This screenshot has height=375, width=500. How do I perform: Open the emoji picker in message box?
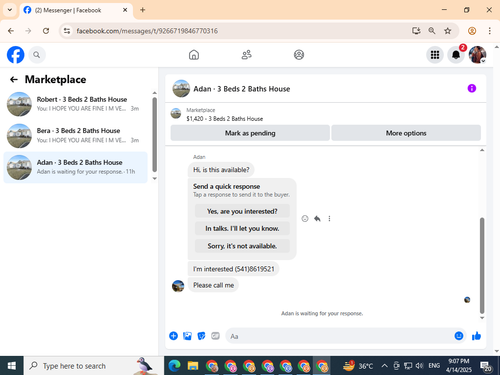click(x=459, y=336)
